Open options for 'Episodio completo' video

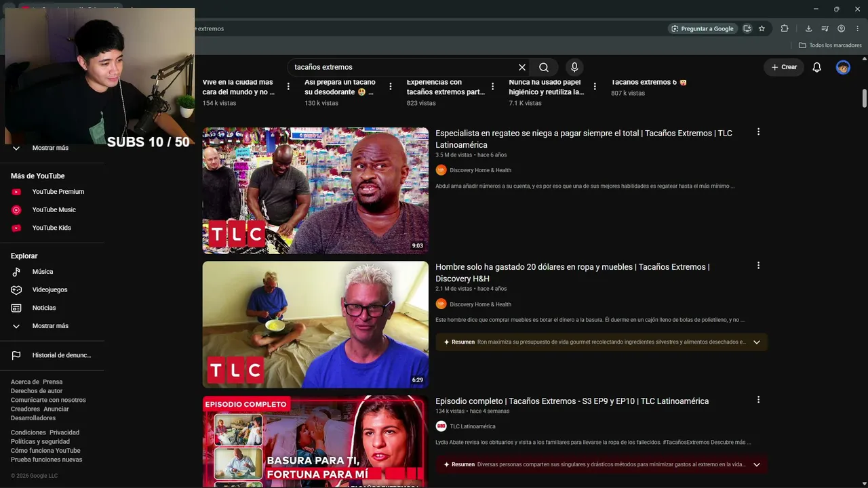pos(758,400)
